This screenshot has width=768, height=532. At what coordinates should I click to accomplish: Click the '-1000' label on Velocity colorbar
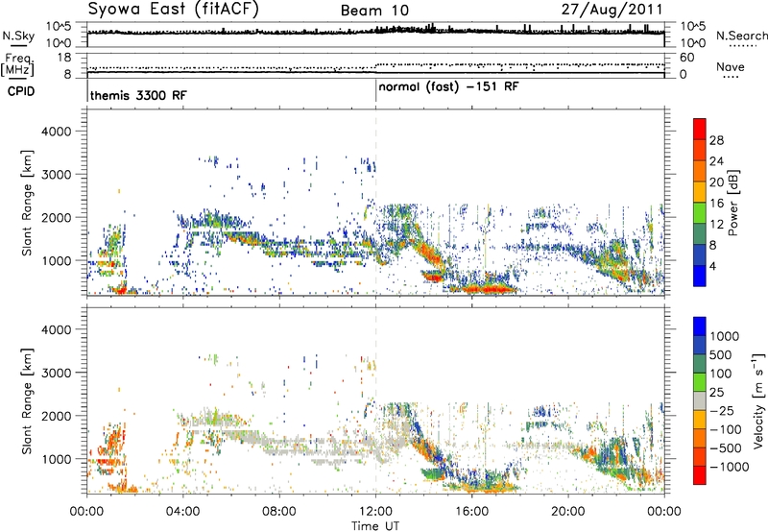coord(730,467)
